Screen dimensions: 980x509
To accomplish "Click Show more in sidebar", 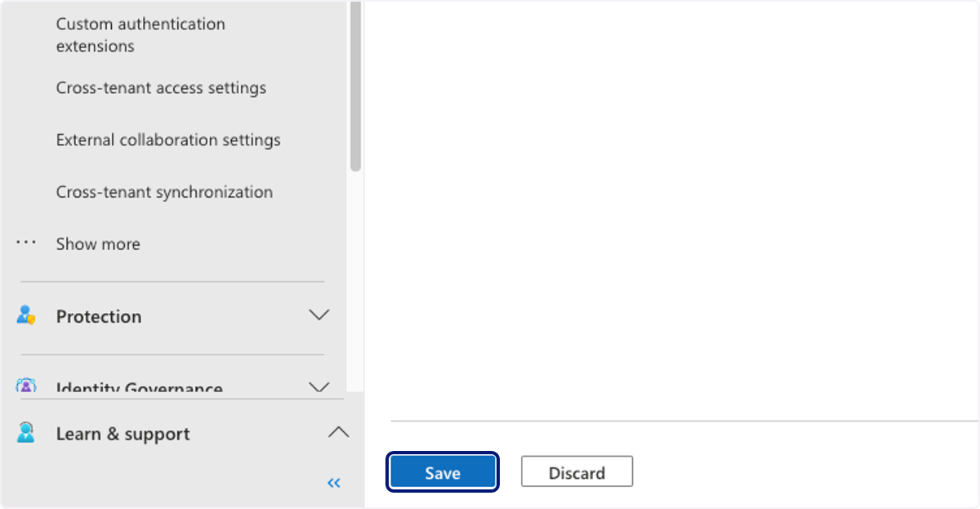I will coord(98,244).
